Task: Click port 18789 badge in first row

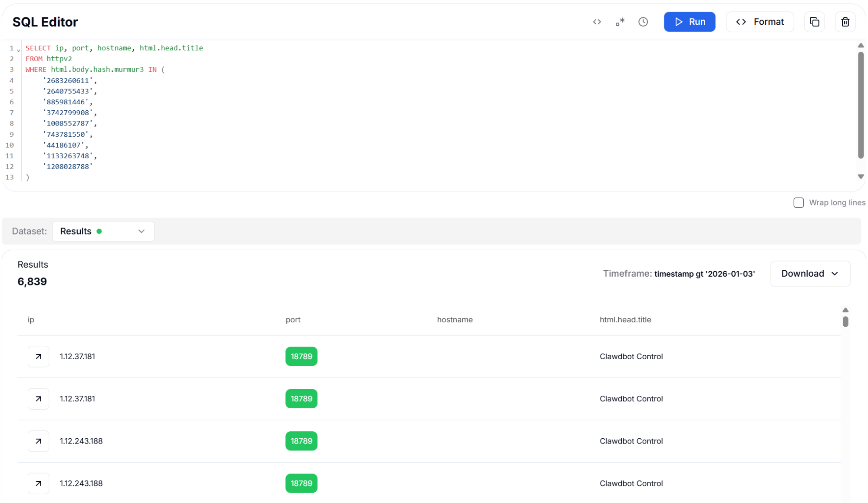Action: tap(301, 356)
